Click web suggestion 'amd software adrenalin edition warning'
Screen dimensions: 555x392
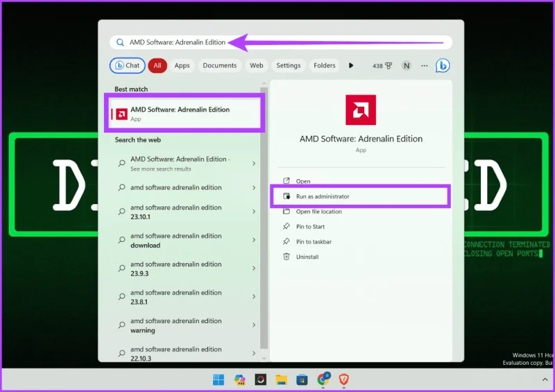176,325
